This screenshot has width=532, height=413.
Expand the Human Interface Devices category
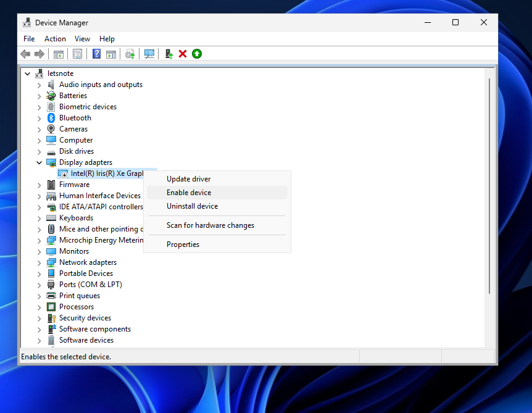pos(39,196)
